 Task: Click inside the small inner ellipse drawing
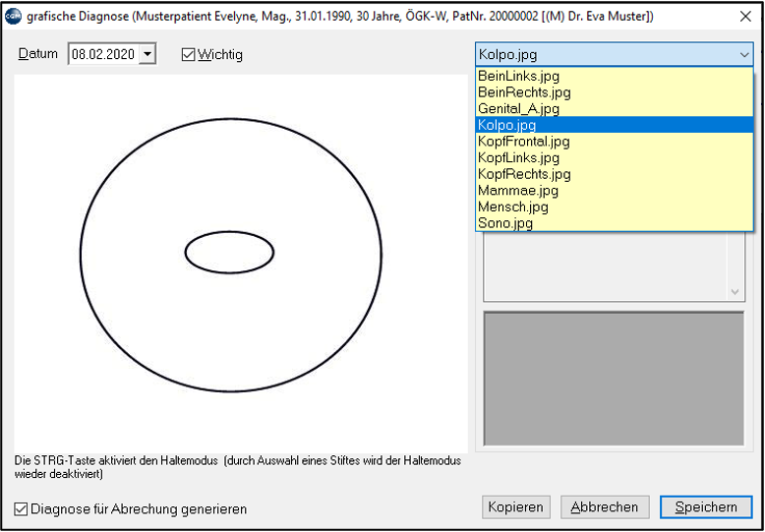click(229, 253)
